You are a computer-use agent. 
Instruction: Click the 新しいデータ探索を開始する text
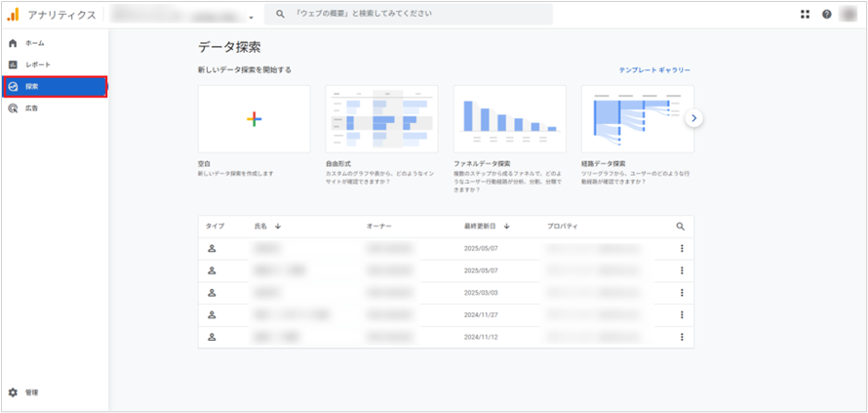pos(244,70)
